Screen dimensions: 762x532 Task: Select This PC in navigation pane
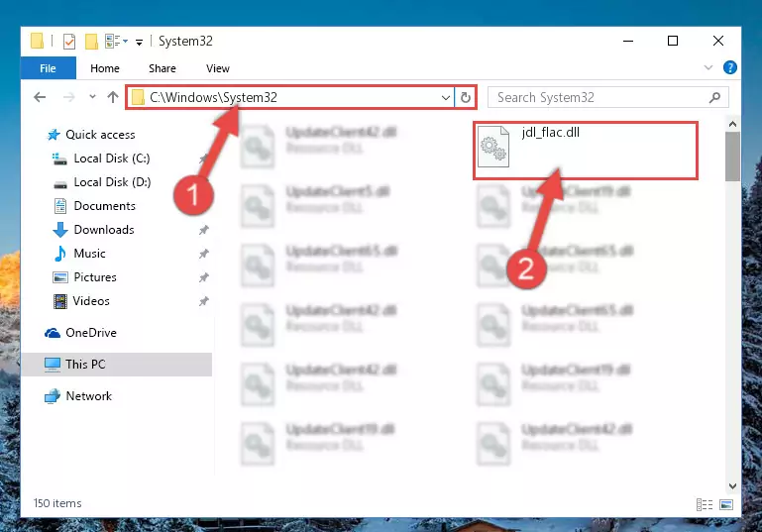pyautogui.click(x=85, y=365)
